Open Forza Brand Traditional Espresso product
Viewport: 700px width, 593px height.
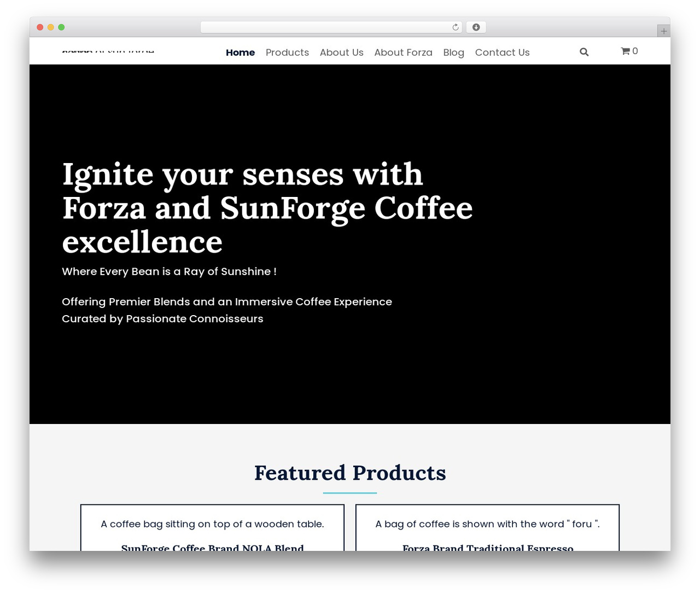point(488,547)
